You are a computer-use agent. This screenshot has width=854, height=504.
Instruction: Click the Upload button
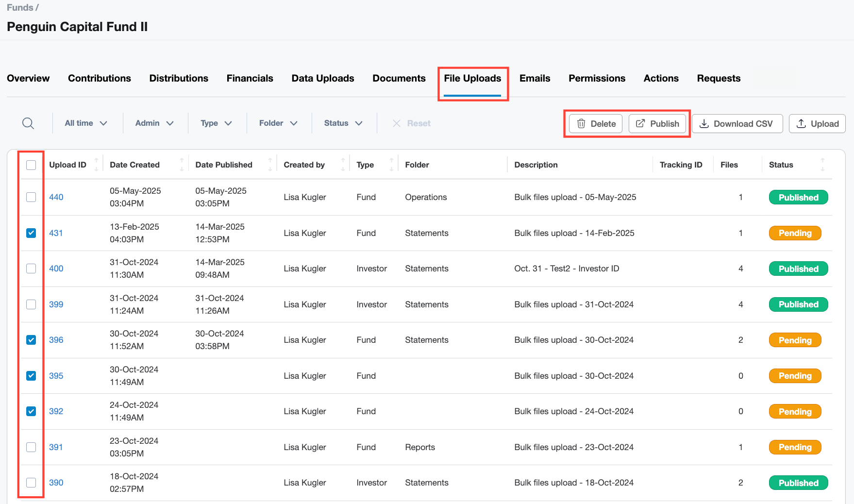click(x=818, y=124)
